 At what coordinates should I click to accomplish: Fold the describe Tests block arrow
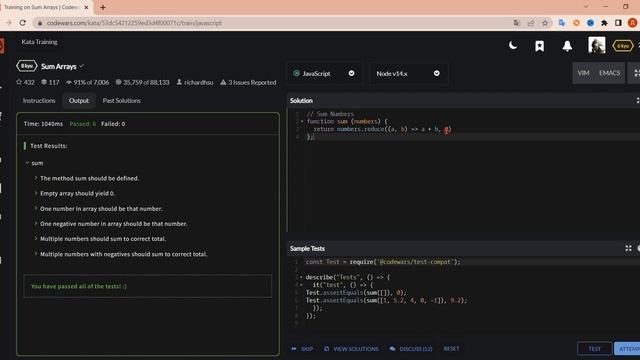click(301, 277)
